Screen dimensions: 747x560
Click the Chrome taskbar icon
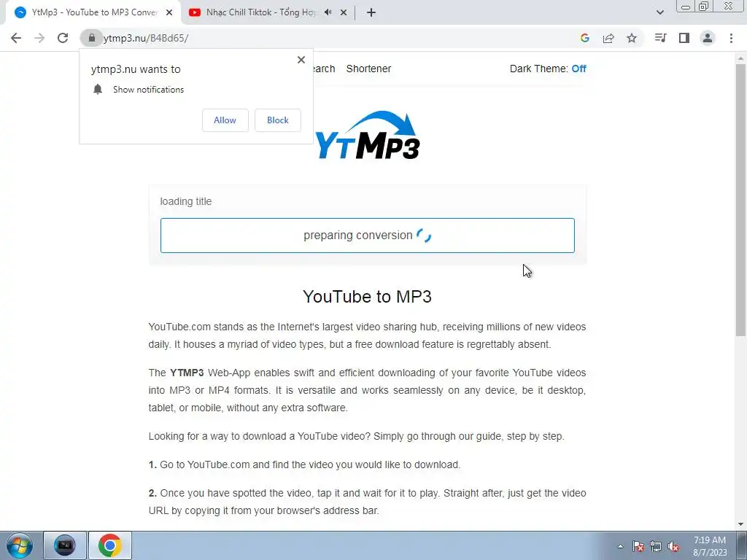coord(110,545)
